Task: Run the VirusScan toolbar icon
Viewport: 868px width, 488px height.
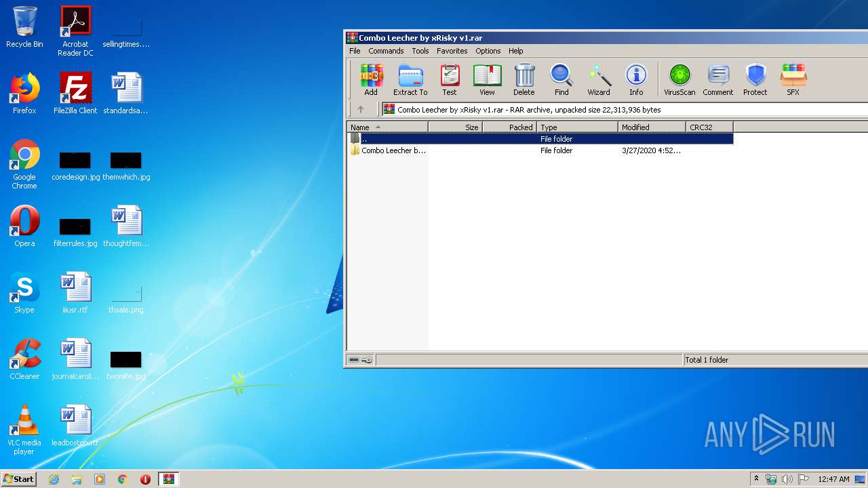Action: pyautogui.click(x=679, y=80)
